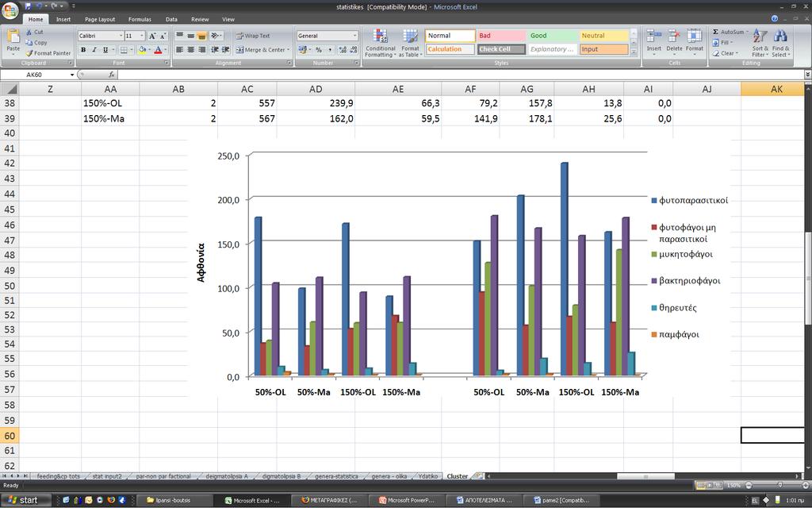Open the Page Layout ribbon tab
This screenshot has width=812, height=508.
100,19
